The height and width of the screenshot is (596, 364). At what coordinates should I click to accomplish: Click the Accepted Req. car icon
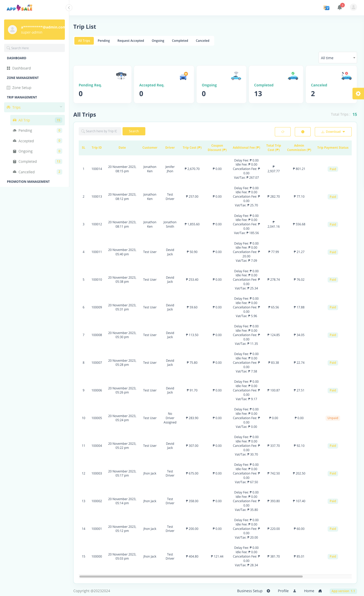(184, 76)
